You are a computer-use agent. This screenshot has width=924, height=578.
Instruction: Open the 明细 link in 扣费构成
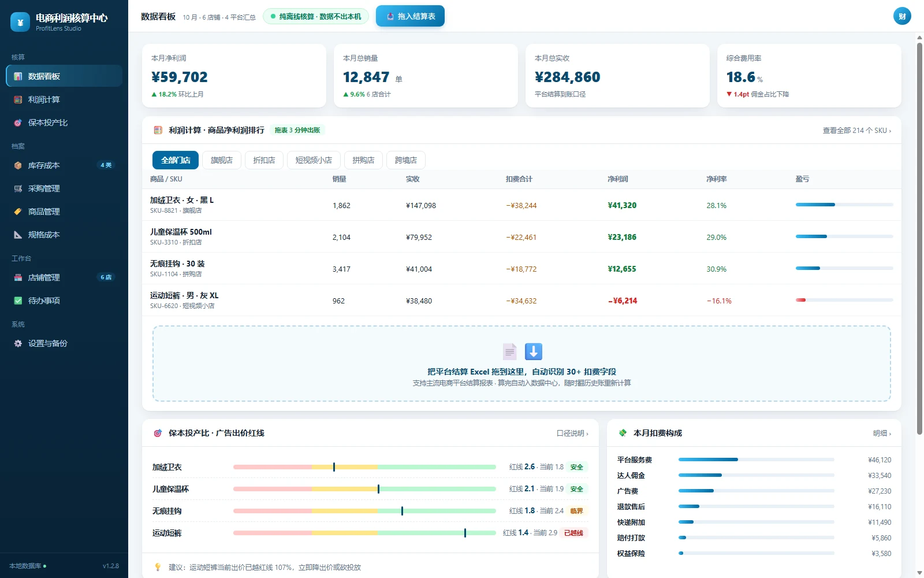pyautogui.click(x=882, y=433)
